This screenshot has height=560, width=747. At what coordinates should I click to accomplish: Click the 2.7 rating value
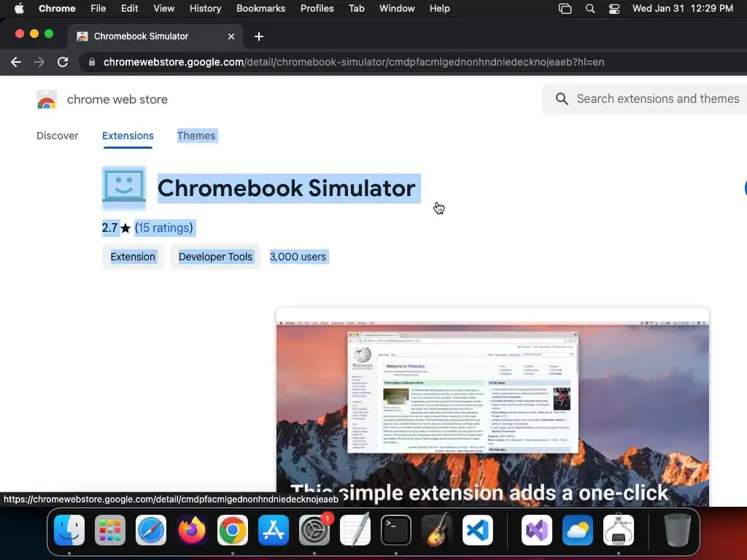(109, 227)
